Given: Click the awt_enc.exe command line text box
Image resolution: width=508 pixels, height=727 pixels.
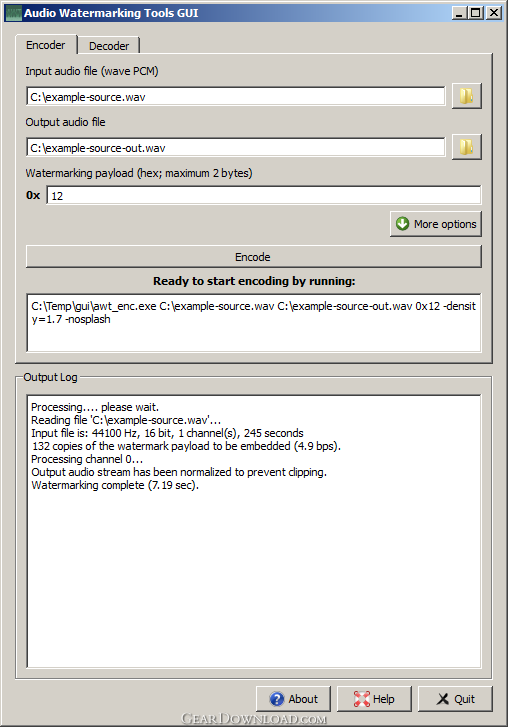Looking at the screenshot, I should (x=254, y=323).
